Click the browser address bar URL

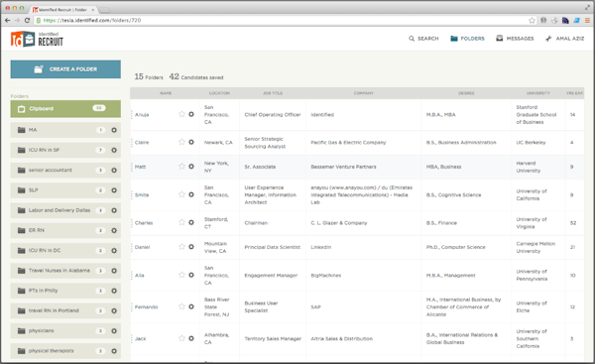(92, 20)
